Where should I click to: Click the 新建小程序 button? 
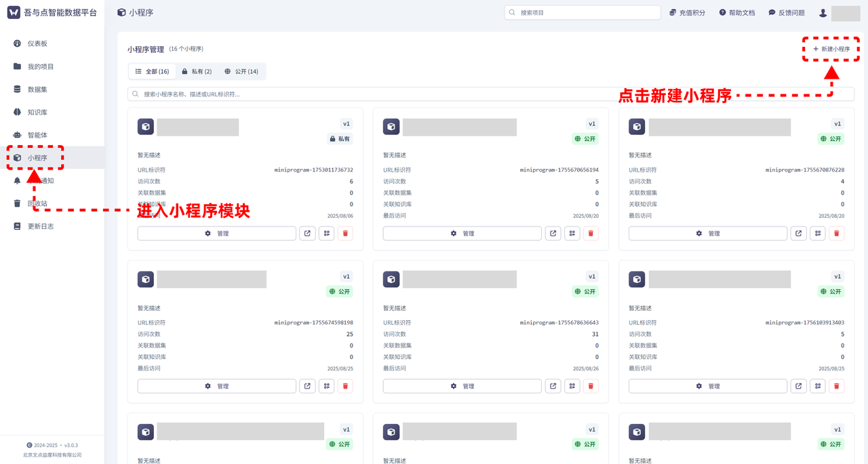pos(830,50)
